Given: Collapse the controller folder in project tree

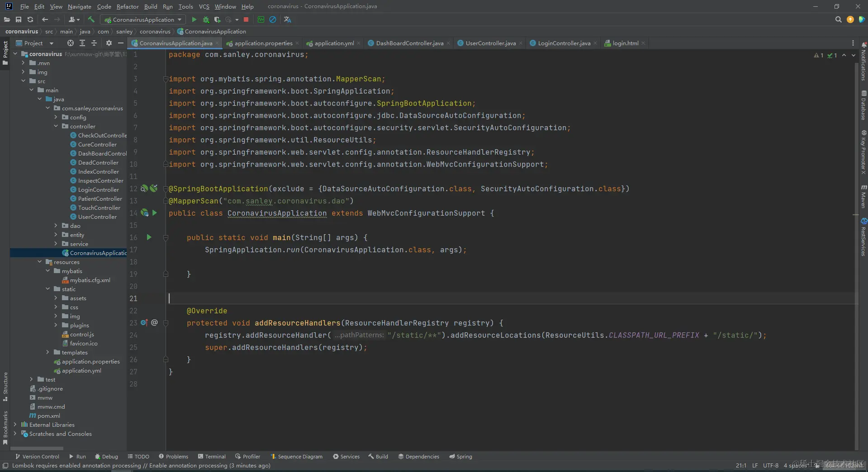Looking at the screenshot, I should [56, 126].
